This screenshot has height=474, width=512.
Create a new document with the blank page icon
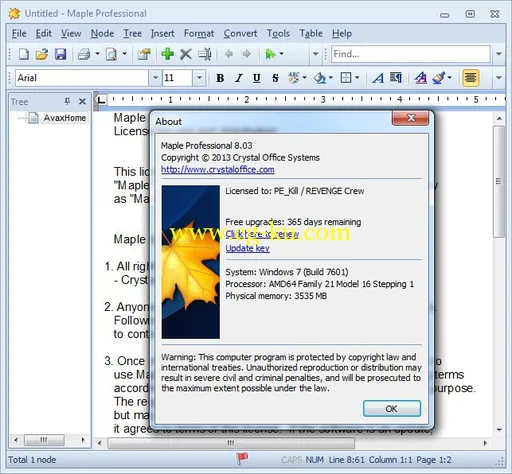click(x=24, y=54)
